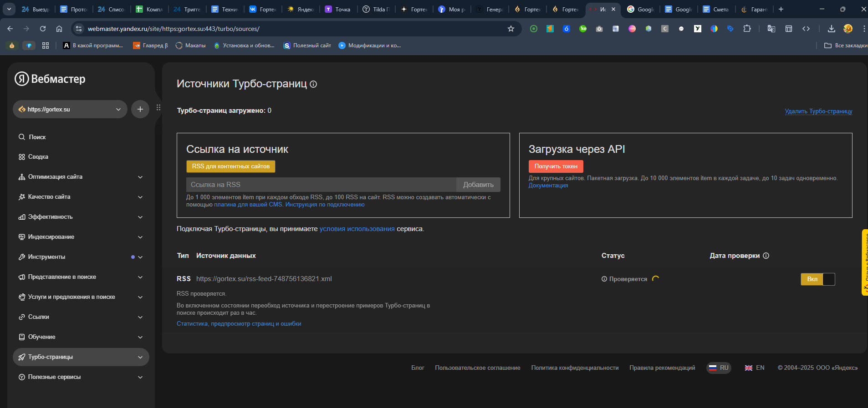Screen dimensions: 868x408
Task: Expand Представление в поиске section
Action: pyautogui.click(x=81, y=277)
